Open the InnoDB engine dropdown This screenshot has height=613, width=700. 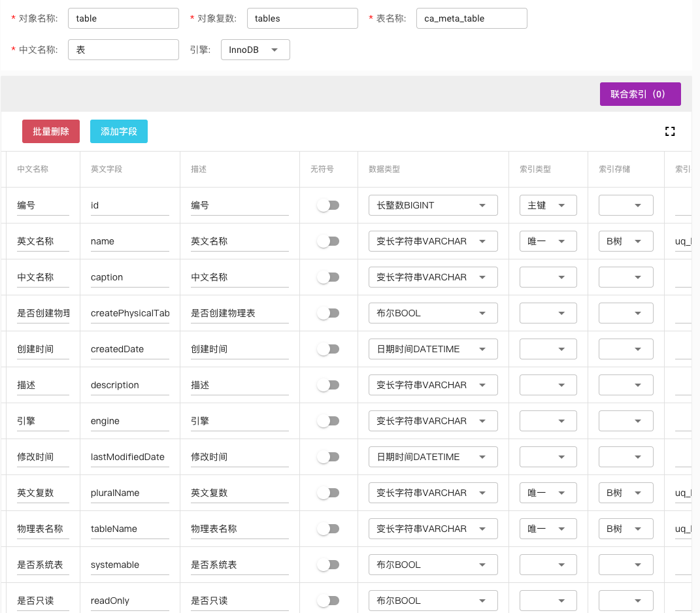coord(256,50)
